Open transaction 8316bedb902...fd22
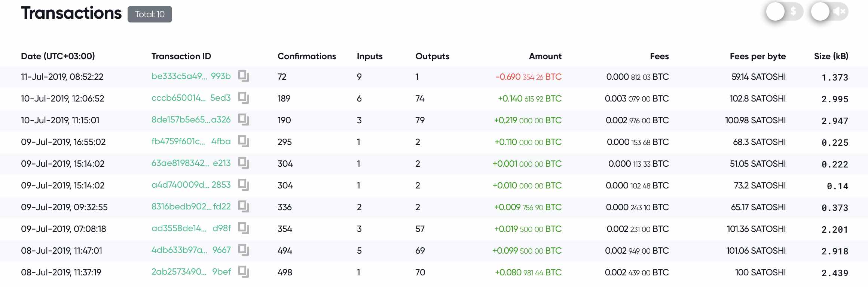The width and height of the screenshot is (868, 287). coord(191,206)
